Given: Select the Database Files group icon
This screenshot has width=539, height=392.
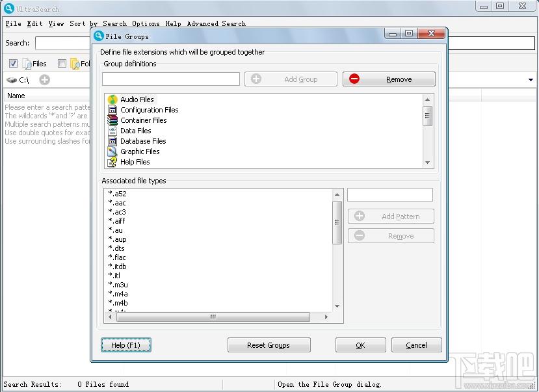Looking at the screenshot, I should click(x=112, y=141).
